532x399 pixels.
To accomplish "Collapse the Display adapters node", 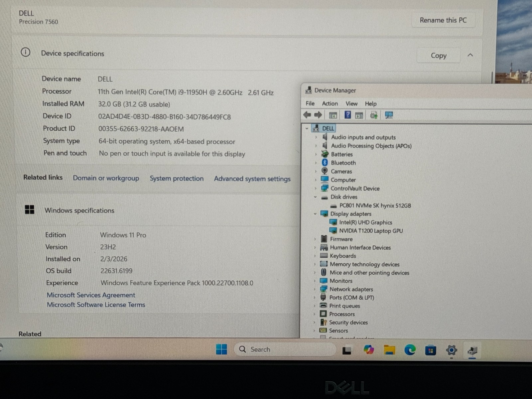I will tap(315, 214).
